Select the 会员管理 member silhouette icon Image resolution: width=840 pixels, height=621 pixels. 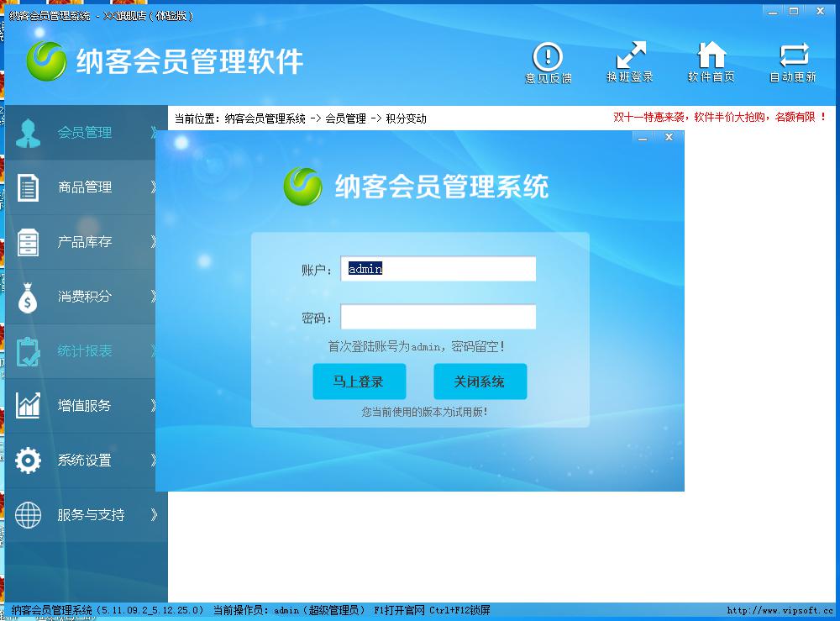click(28, 130)
